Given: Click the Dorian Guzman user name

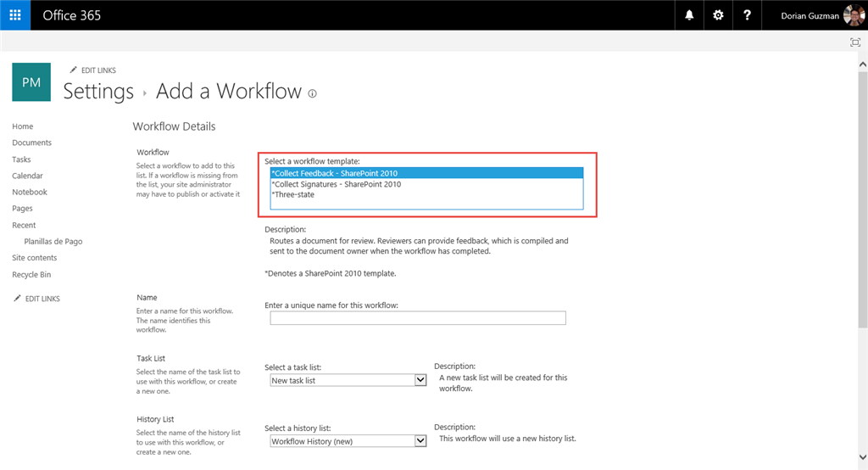Looking at the screenshot, I should click(810, 15).
